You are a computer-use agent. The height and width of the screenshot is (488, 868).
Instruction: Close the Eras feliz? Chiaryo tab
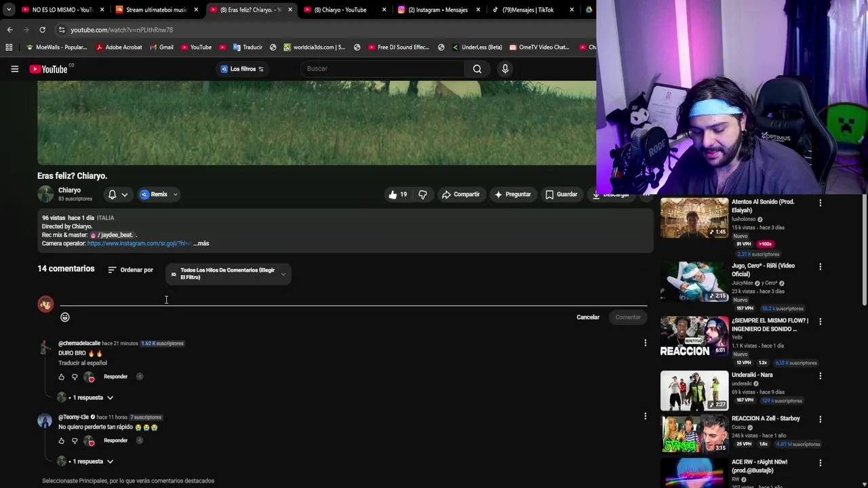pyautogui.click(x=290, y=9)
